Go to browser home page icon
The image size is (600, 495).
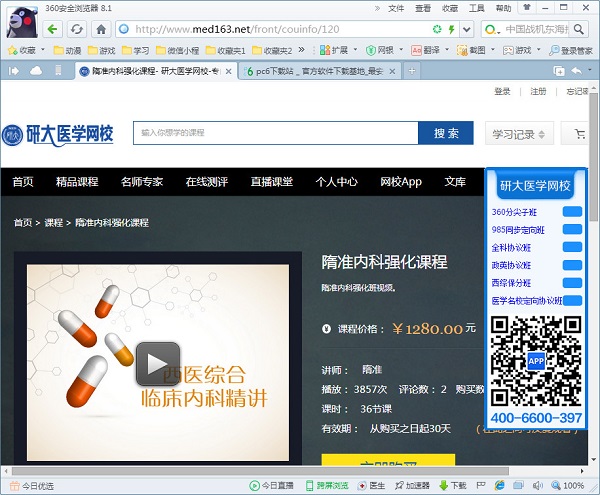(101, 29)
